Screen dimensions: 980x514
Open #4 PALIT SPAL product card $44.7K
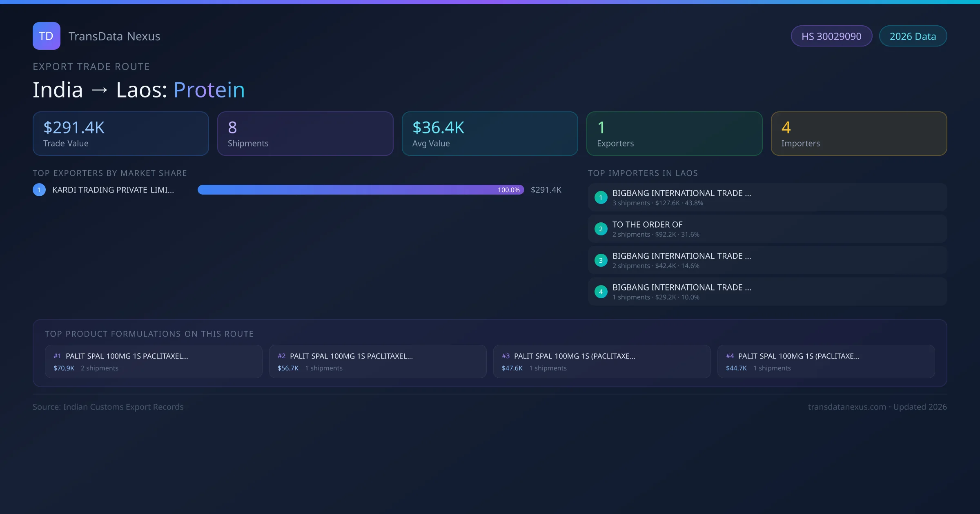point(826,361)
